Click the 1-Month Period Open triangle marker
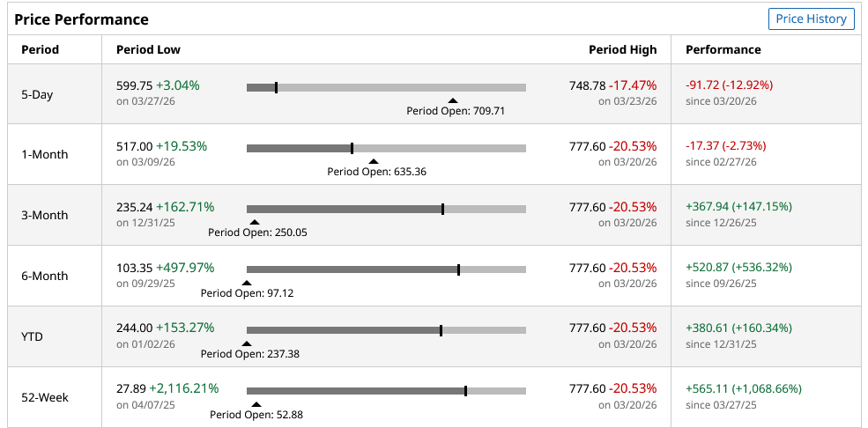This screenshot has height=428, width=868. [374, 162]
